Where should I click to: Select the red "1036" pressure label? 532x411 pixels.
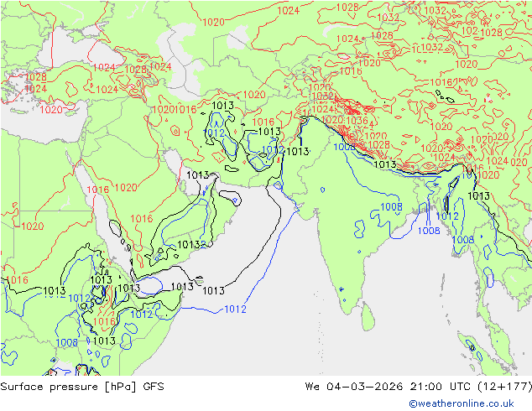[x=357, y=121]
